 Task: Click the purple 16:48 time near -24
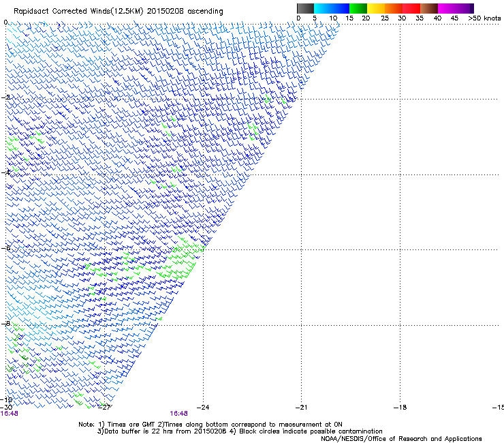[178, 414]
